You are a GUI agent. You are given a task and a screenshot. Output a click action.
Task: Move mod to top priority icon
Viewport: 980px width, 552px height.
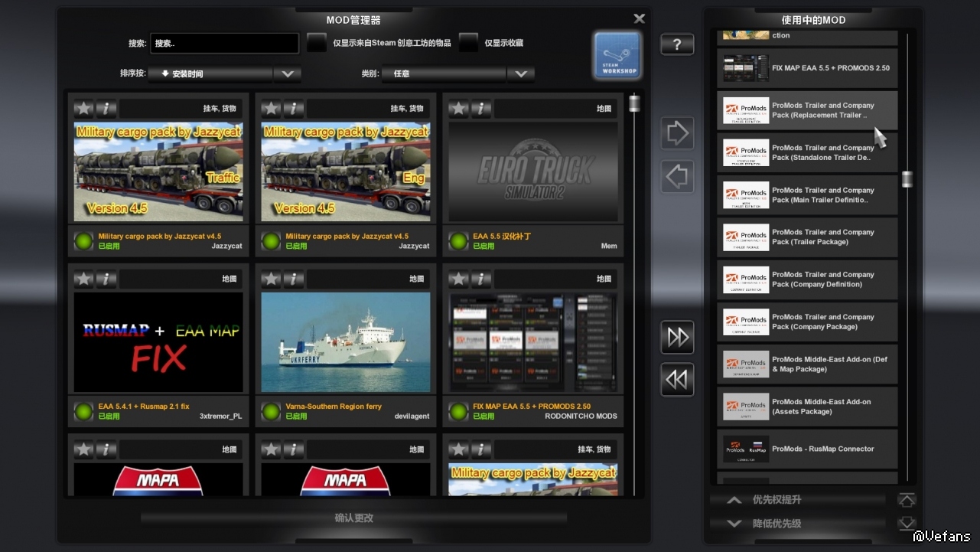click(x=907, y=500)
